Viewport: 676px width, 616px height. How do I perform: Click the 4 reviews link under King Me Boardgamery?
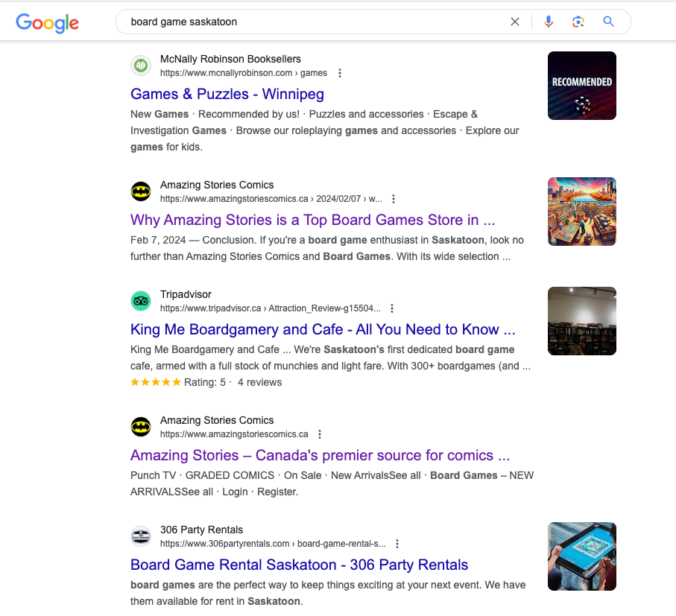pyautogui.click(x=259, y=381)
